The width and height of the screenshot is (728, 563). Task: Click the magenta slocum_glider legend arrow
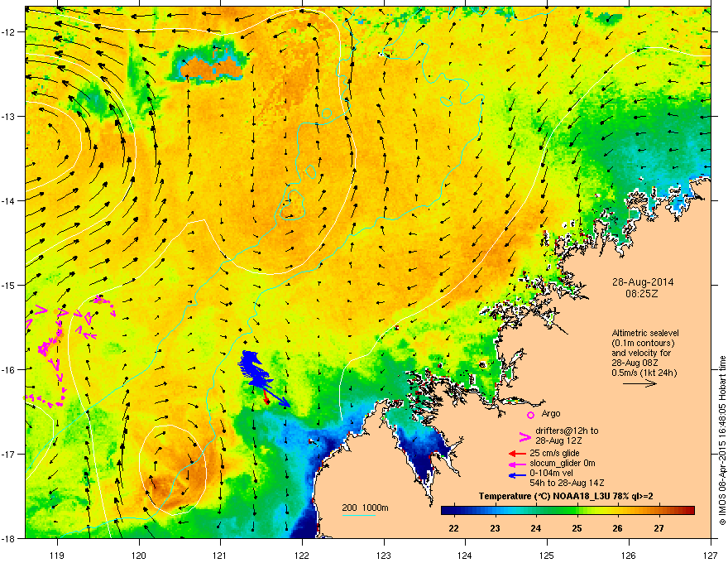coord(518,464)
